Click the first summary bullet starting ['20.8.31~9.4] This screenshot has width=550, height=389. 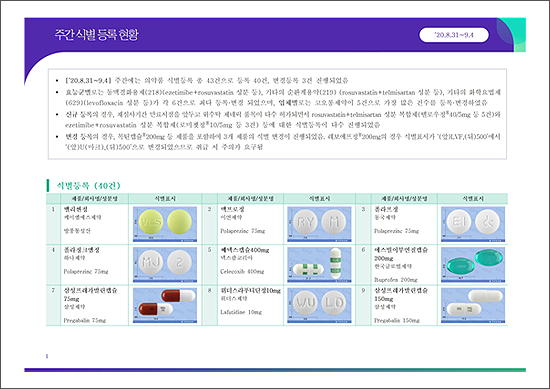(207, 80)
